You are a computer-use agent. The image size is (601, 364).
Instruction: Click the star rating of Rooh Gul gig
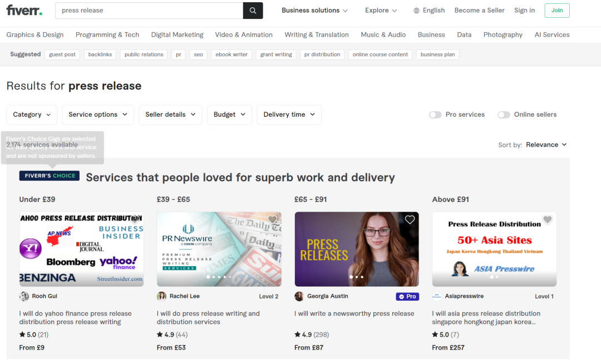[34, 335]
